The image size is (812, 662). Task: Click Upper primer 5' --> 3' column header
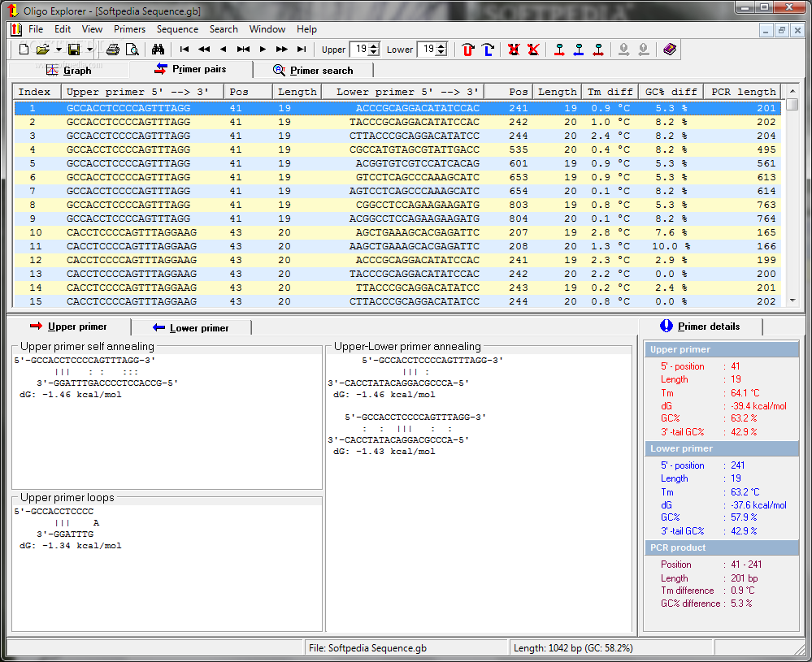point(142,92)
